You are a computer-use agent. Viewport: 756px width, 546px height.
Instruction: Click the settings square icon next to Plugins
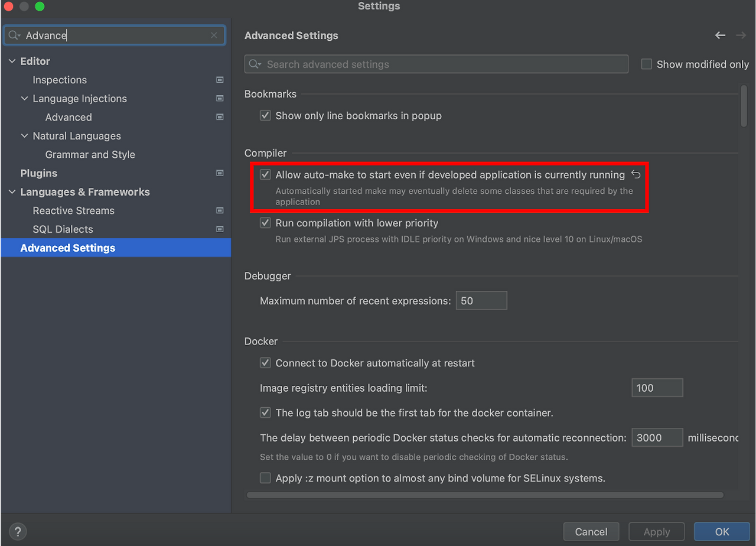(219, 173)
